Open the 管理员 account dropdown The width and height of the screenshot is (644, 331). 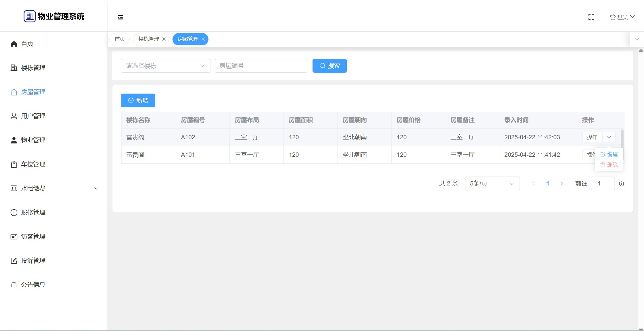click(x=622, y=17)
